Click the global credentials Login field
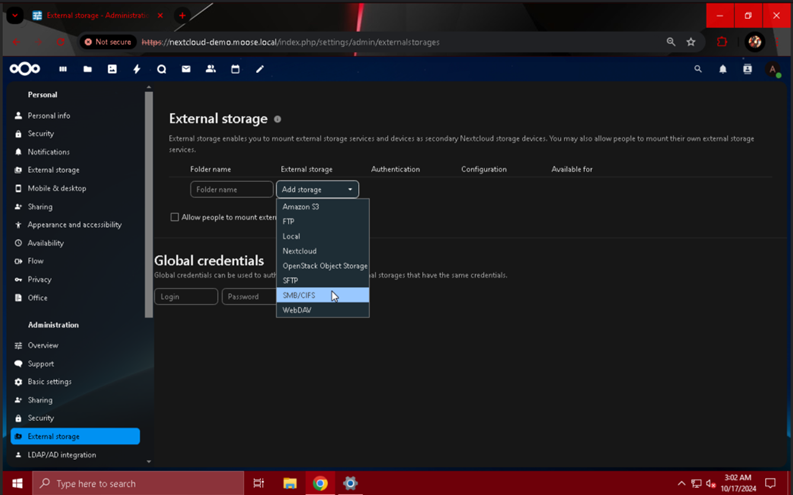The height and width of the screenshot is (495, 793). point(186,297)
